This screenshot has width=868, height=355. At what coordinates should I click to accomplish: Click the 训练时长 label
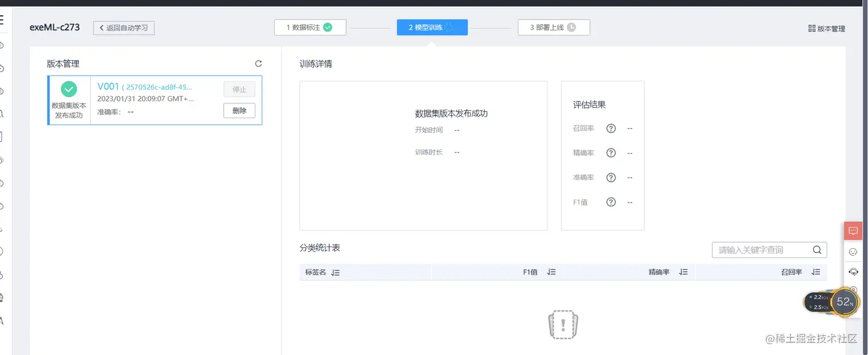(429, 152)
